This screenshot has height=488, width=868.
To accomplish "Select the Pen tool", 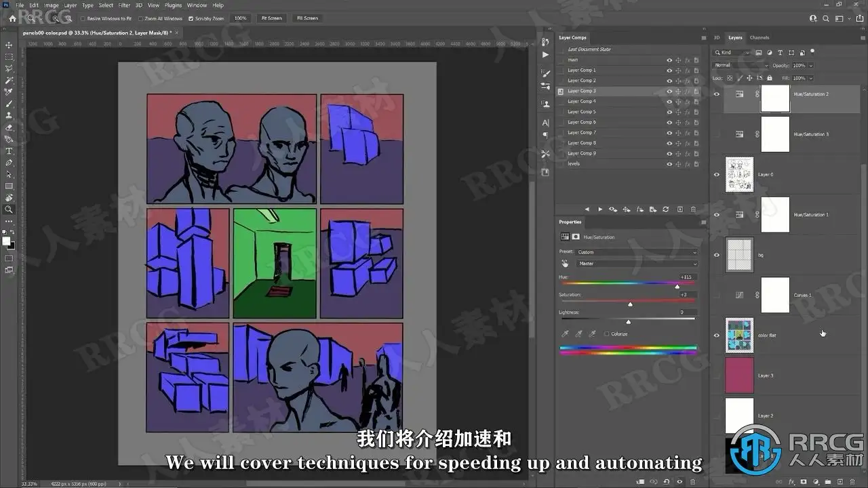I will pyautogui.click(x=9, y=163).
